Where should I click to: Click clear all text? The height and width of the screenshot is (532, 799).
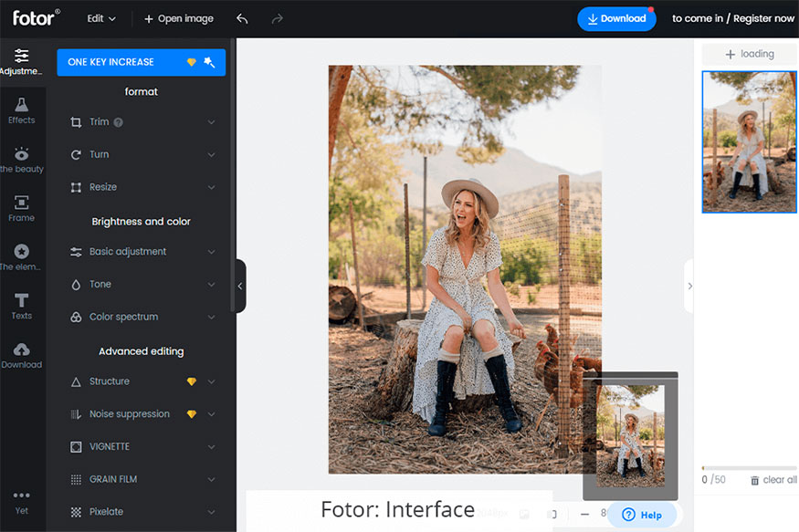coord(780,480)
